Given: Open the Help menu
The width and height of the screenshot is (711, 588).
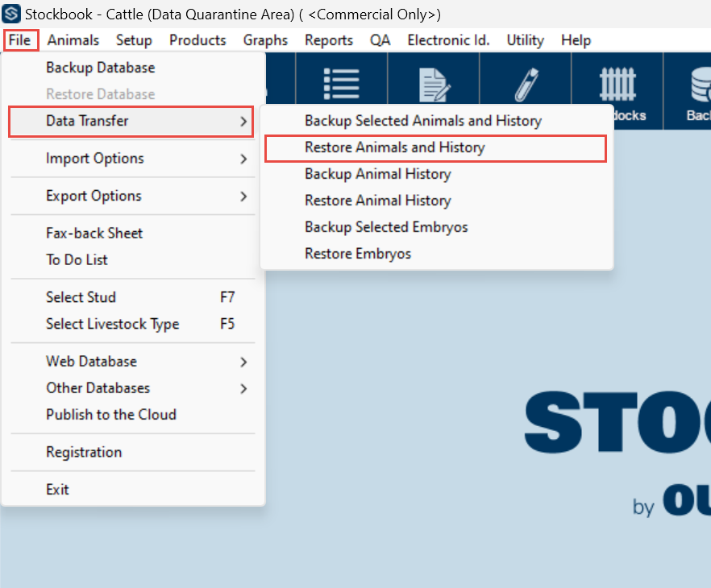Looking at the screenshot, I should coord(576,40).
